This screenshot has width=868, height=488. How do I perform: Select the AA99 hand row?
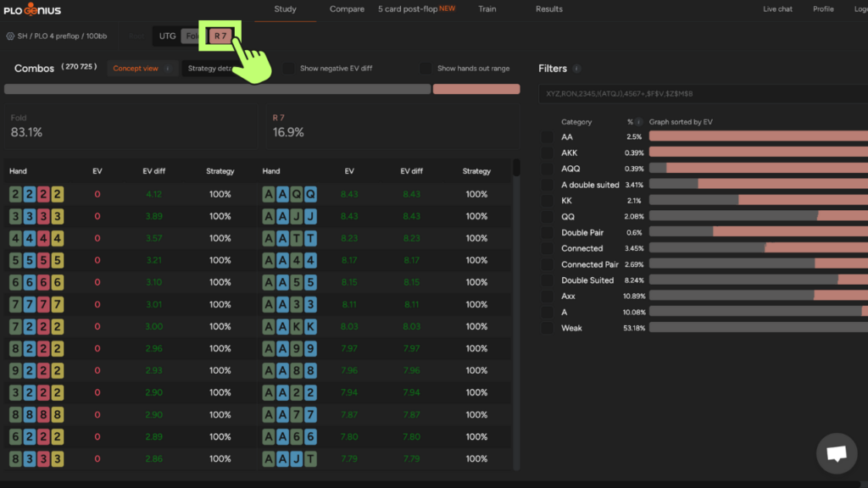coord(385,348)
